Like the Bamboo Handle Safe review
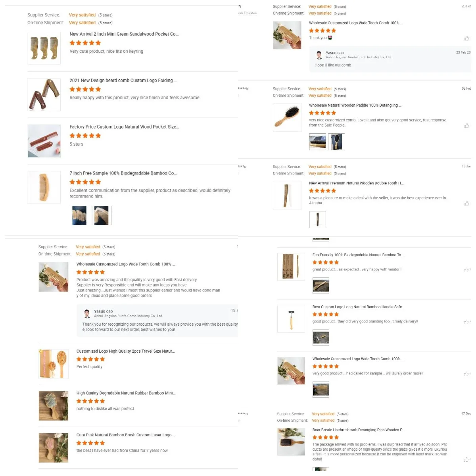 (x=466, y=322)
